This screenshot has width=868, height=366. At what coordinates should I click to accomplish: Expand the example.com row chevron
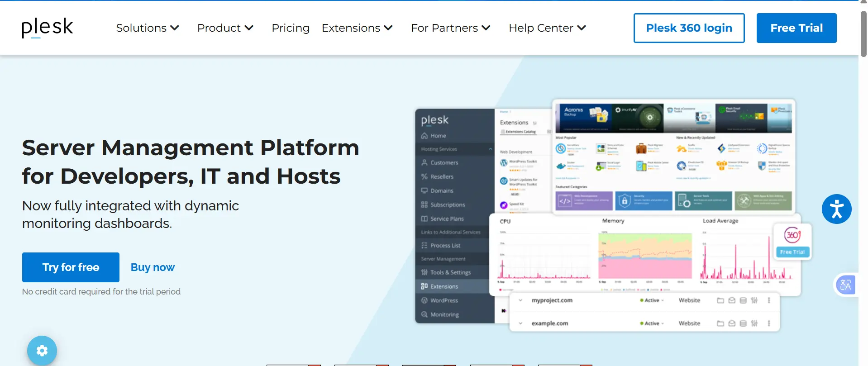click(x=520, y=323)
